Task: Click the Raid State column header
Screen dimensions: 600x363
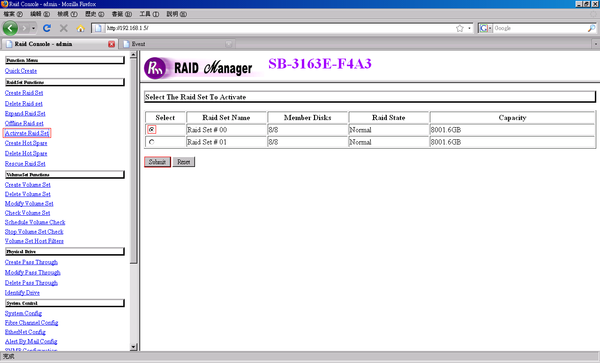Action: click(388, 117)
